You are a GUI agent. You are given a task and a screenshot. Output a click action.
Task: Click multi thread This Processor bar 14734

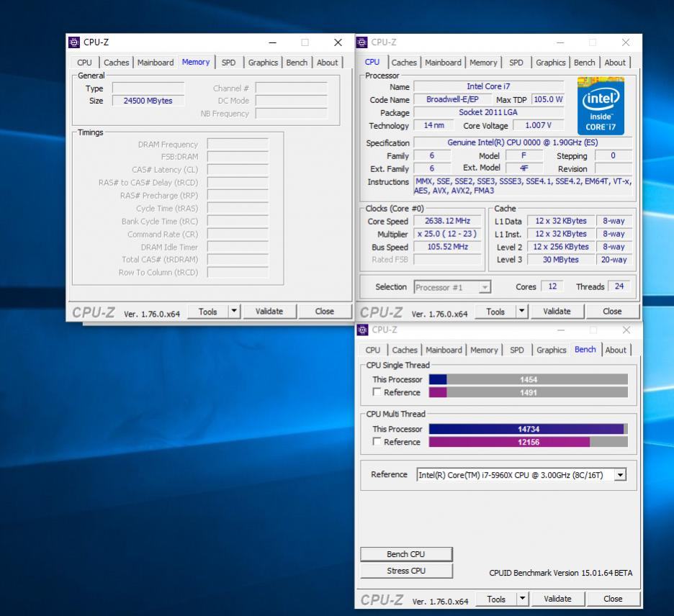(x=529, y=429)
